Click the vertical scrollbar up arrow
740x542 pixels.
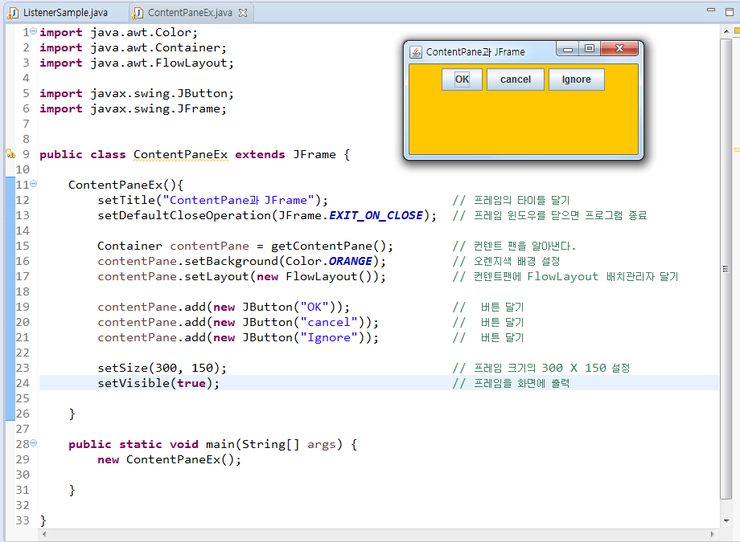726,31
